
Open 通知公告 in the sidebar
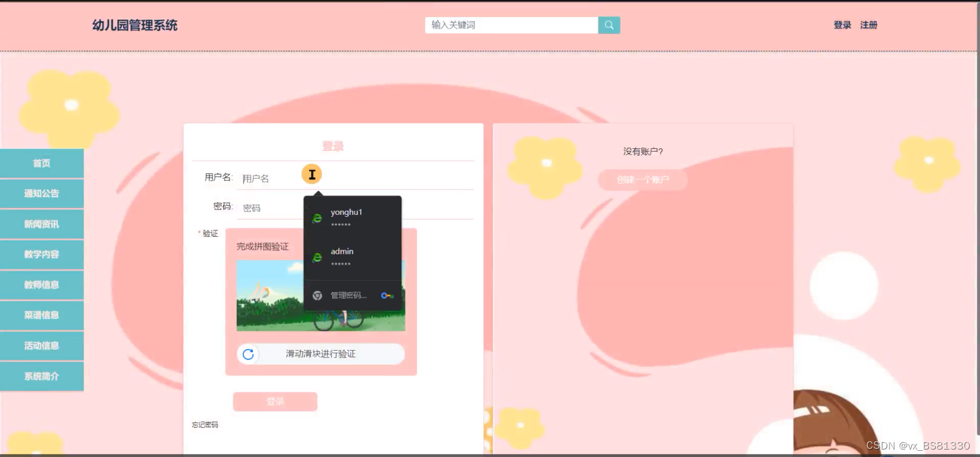point(42,194)
